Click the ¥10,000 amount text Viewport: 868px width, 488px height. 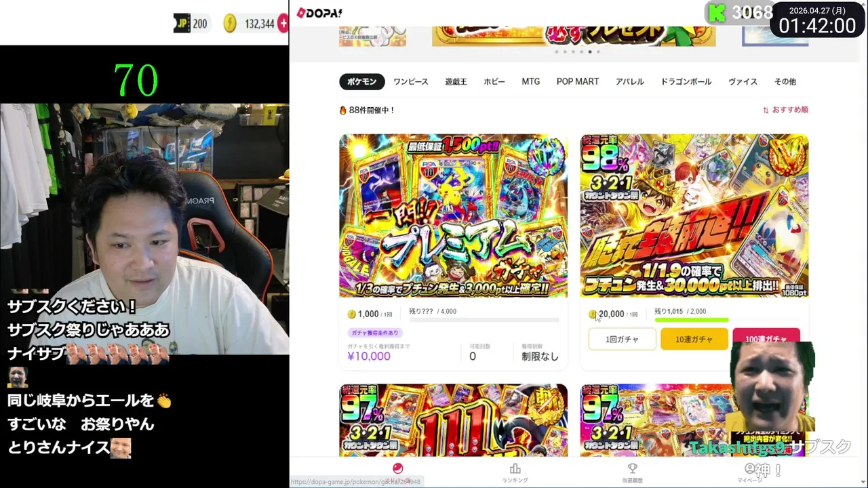coord(369,356)
